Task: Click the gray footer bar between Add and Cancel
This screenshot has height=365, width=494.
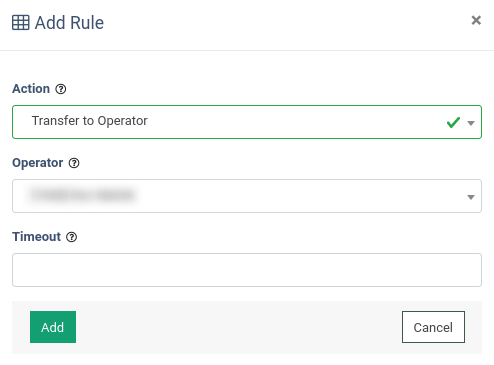Action: 239,327
